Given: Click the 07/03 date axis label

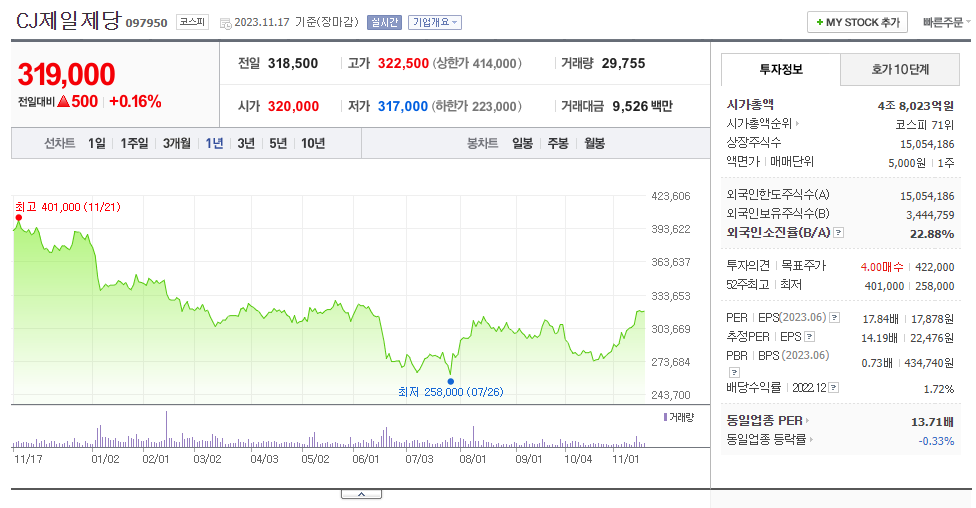Looking at the screenshot, I should (419, 459).
